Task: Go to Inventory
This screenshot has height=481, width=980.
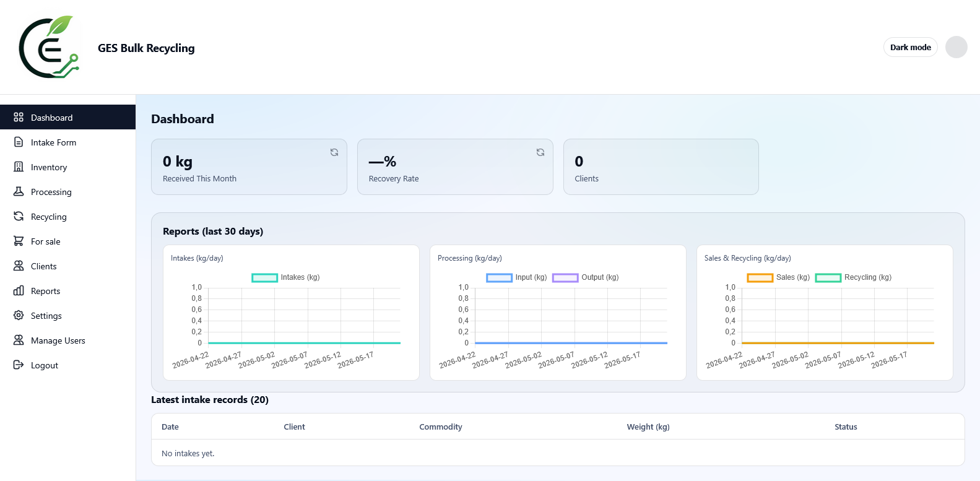Action: point(68,167)
